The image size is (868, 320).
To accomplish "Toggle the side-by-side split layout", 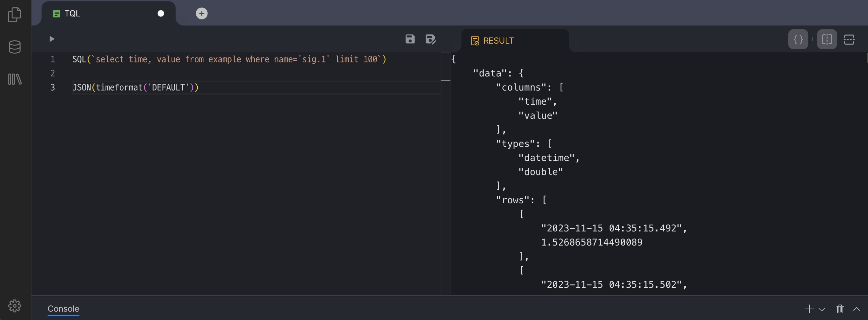I will [826, 40].
